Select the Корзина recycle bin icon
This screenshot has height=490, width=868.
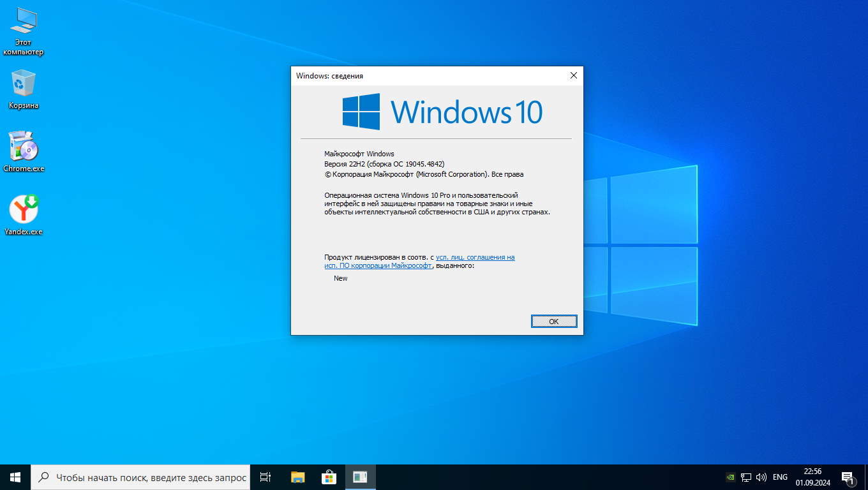[24, 89]
